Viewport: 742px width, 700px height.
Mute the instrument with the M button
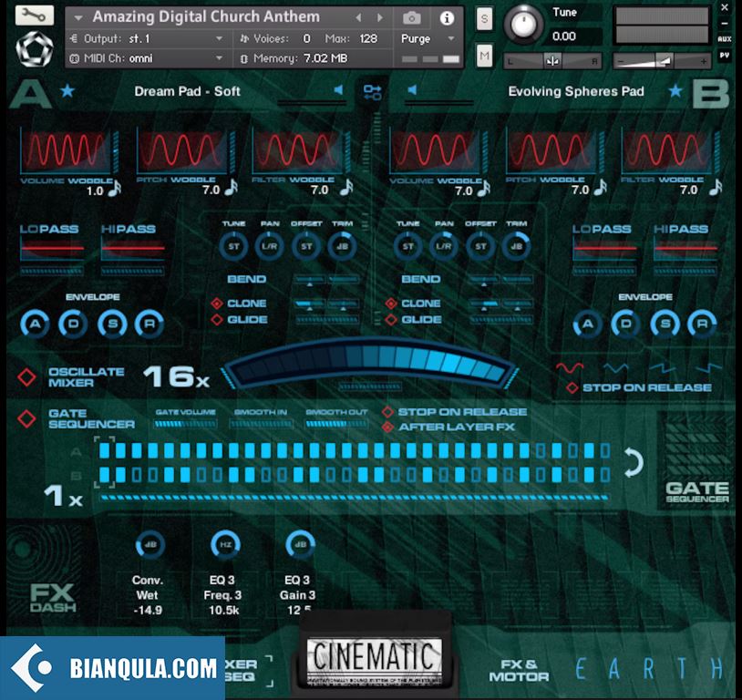click(484, 56)
